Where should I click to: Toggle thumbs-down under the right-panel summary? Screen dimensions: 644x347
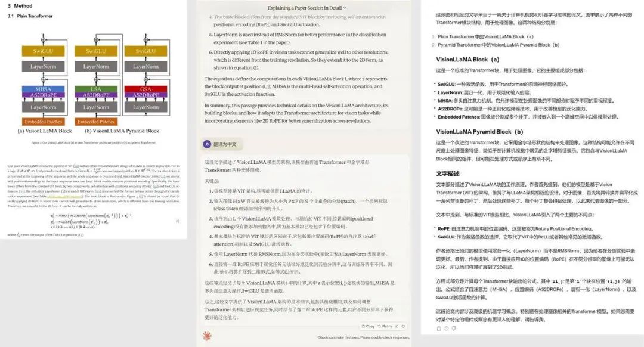point(454,328)
